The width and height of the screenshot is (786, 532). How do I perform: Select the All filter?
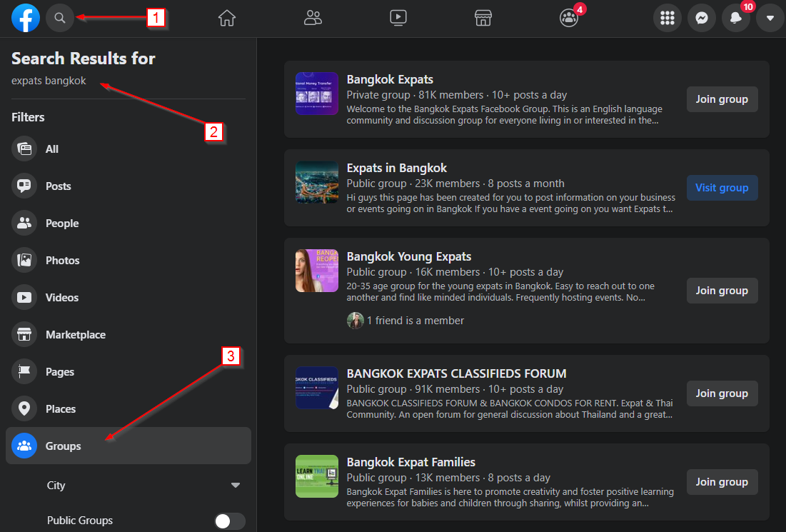click(x=129, y=149)
